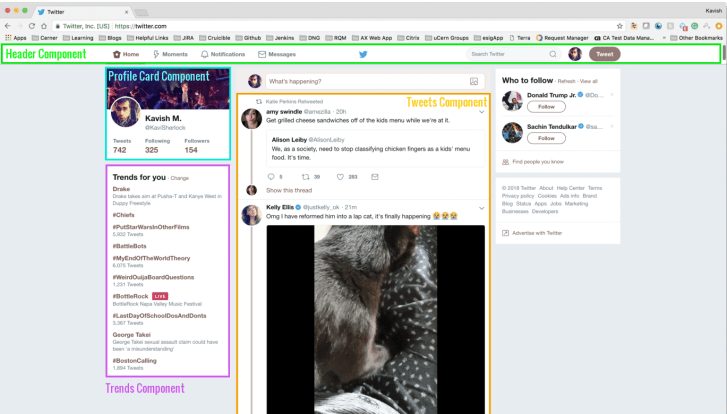Open the Apps bookmark shortcut
The width and height of the screenshot is (727, 414).
click(x=16, y=38)
